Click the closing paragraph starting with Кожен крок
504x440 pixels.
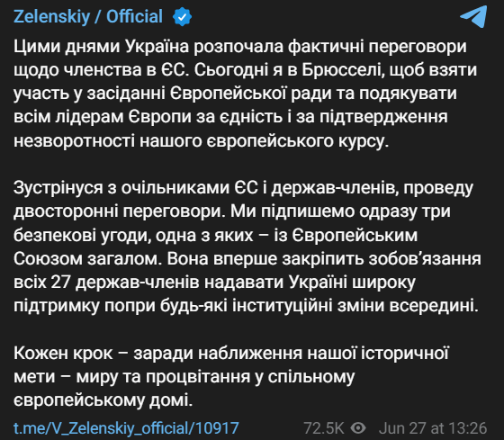(x=230, y=376)
